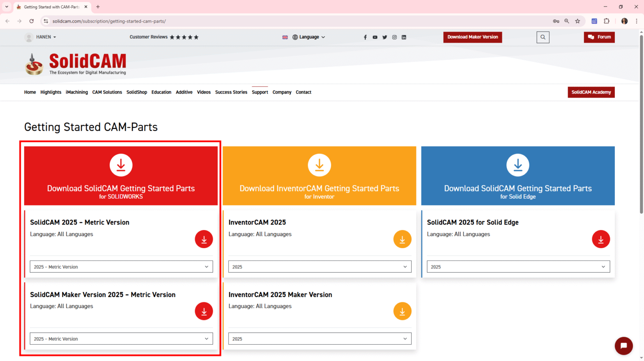Close the Getting Started with CAM-Parts tab
The image size is (644, 361).
(86, 7)
